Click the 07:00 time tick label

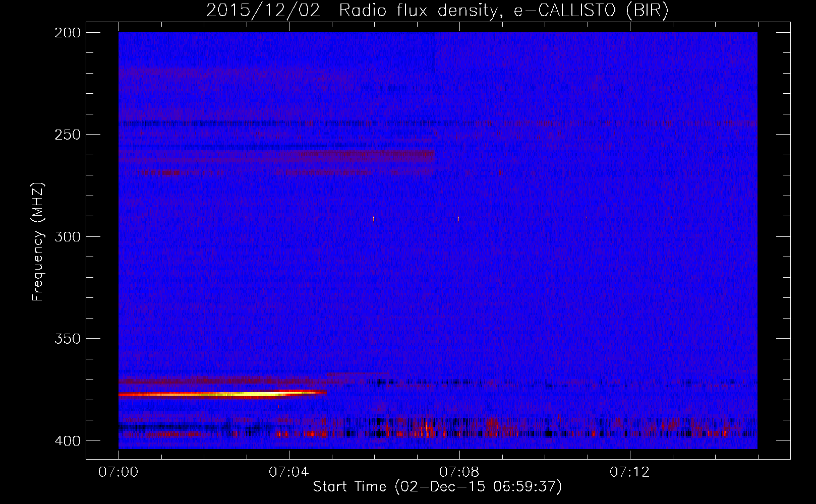pos(119,472)
